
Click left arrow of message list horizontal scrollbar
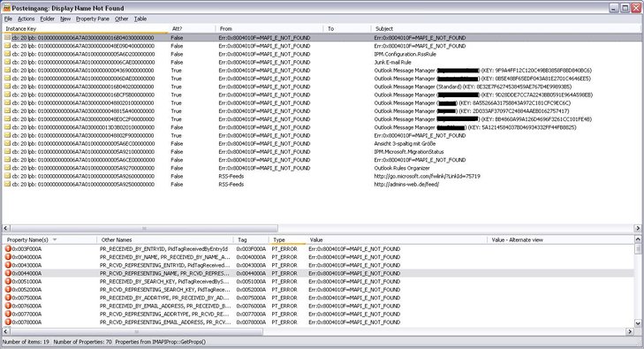pyautogui.click(x=6, y=228)
